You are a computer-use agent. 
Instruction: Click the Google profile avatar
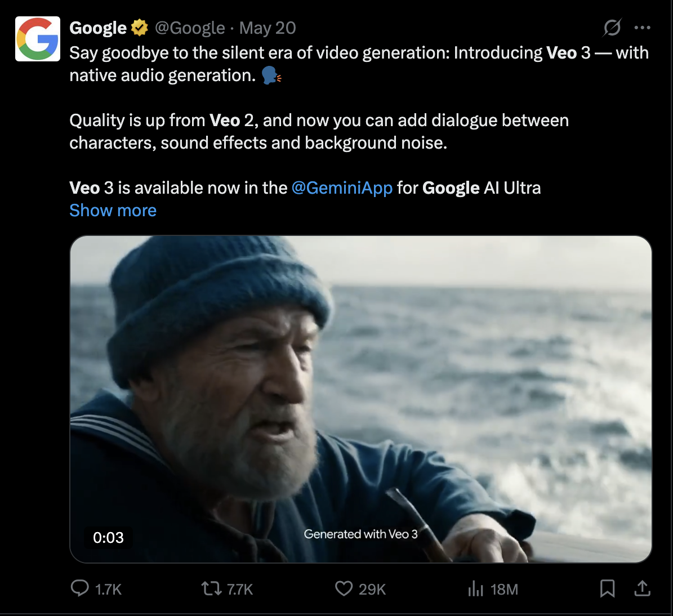[x=38, y=38]
